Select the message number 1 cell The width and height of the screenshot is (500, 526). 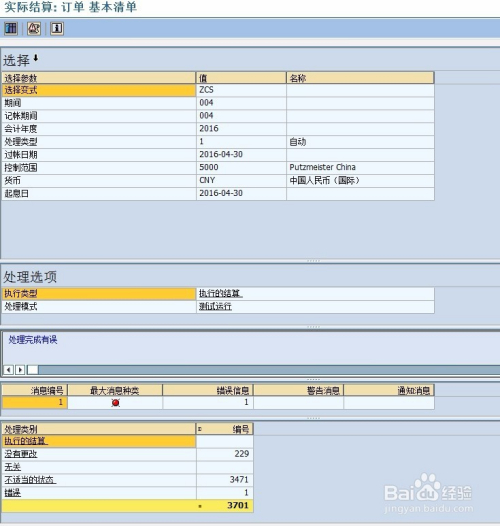point(35,403)
